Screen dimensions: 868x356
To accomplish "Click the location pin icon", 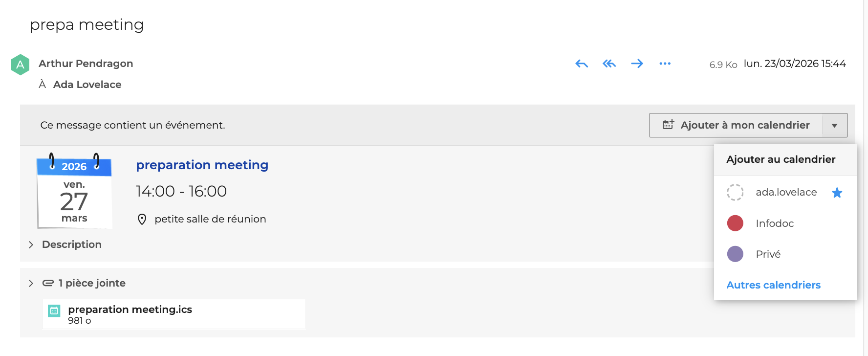I will (x=142, y=220).
